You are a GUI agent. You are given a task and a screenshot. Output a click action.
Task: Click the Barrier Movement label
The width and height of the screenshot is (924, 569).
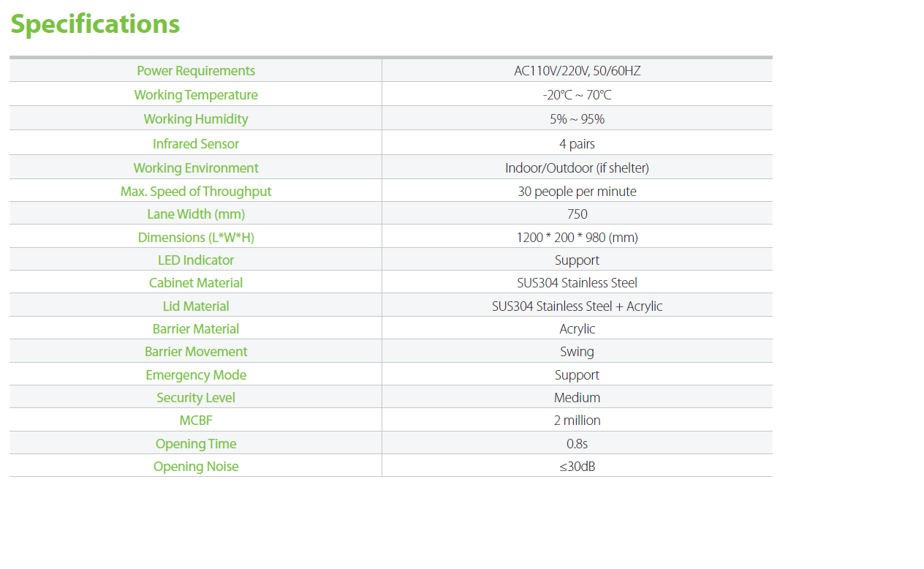pos(196,352)
